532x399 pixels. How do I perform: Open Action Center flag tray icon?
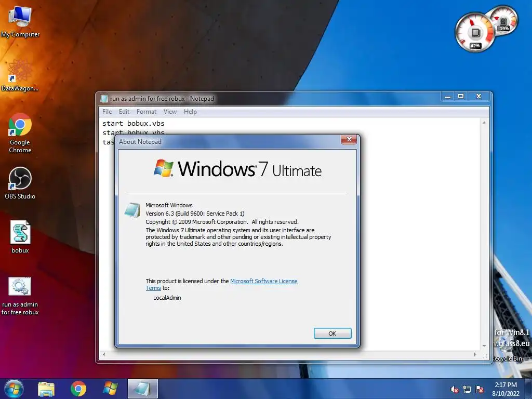[x=480, y=390]
